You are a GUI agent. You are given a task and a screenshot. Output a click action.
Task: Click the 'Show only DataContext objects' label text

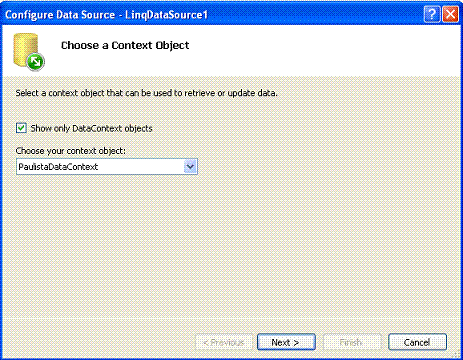coord(92,128)
